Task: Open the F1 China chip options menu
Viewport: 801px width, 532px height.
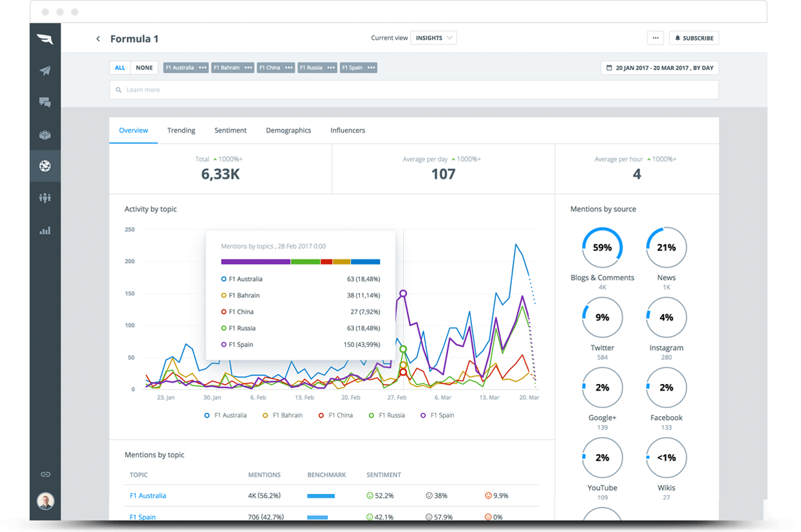Action: tap(289, 68)
